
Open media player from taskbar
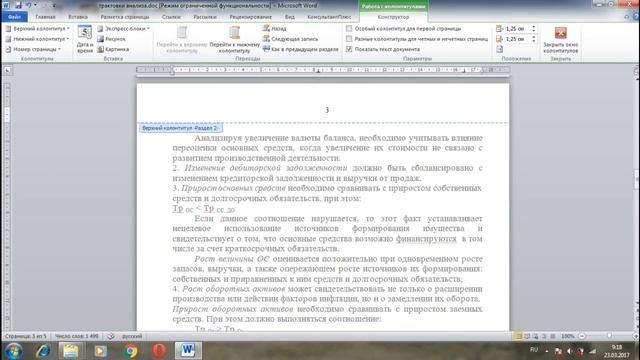(100, 351)
